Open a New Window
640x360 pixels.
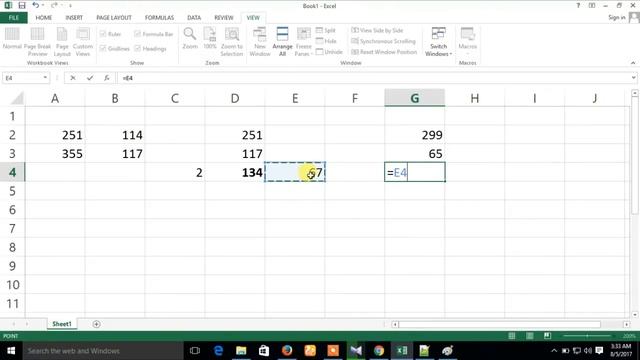[260, 42]
